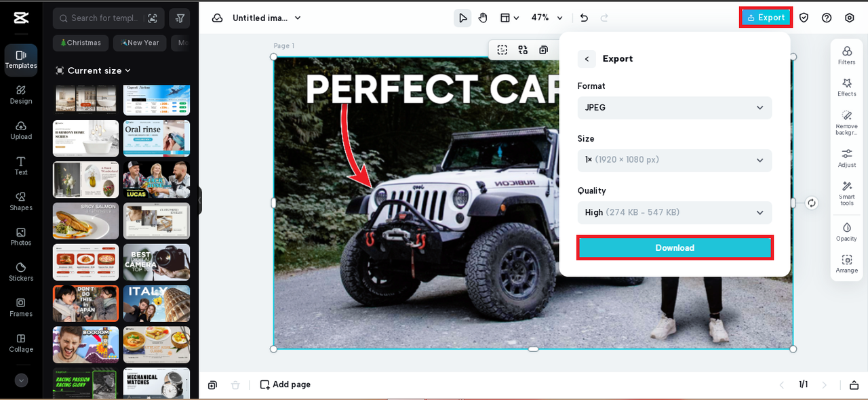Click the Download button
This screenshot has height=400, width=868.
click(675, 247)
